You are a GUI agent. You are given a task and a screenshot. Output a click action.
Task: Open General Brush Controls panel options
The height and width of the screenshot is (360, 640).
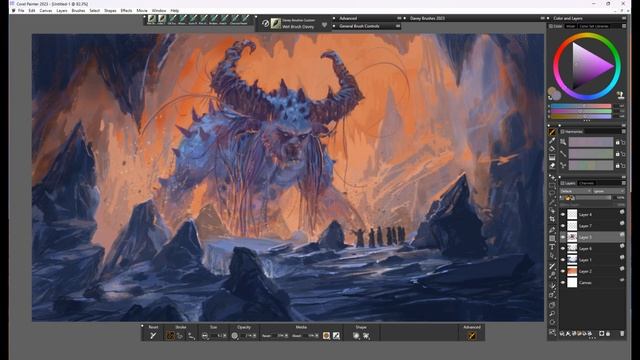pyautogui.click(x=398, y=26)
